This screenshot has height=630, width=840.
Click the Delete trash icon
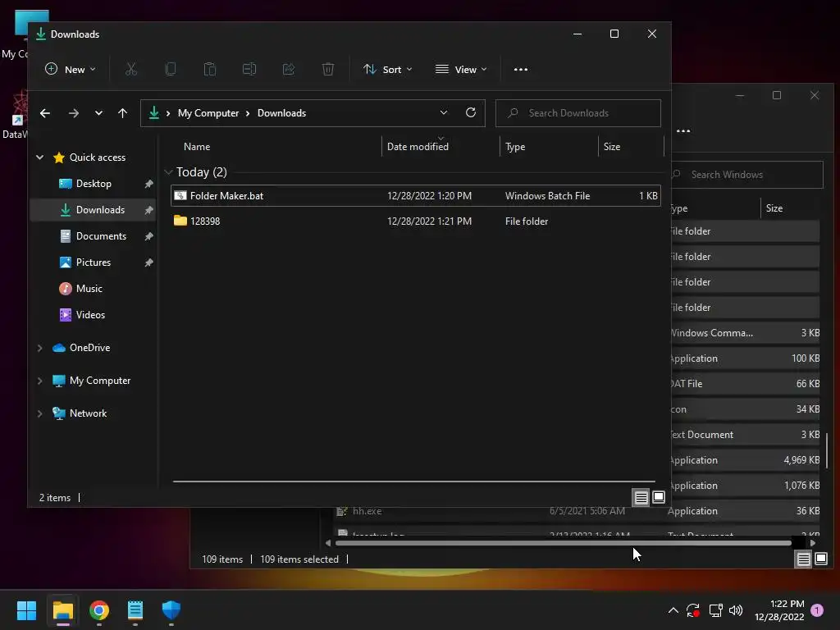click(328, 69)
